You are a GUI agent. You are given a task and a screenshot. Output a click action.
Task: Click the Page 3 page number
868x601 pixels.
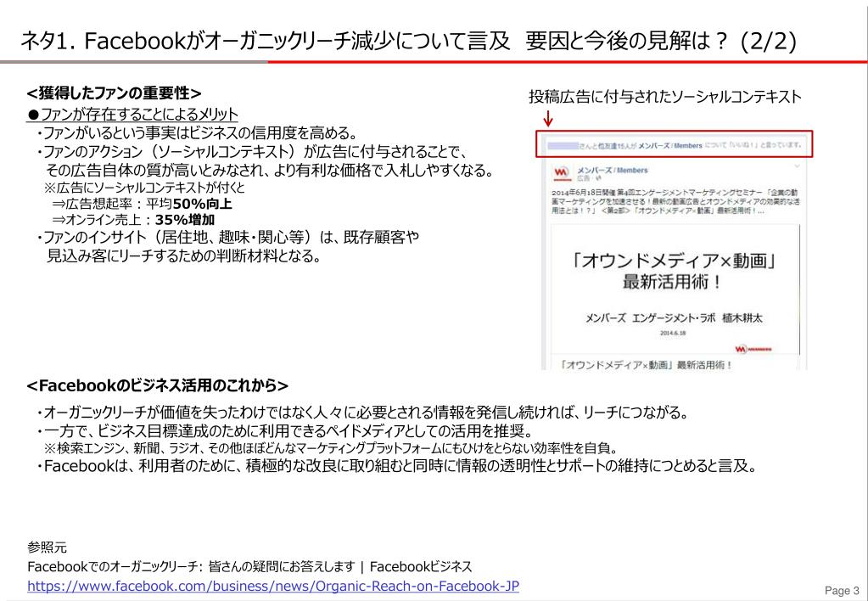pyautogui.click(x=842, y=591)
